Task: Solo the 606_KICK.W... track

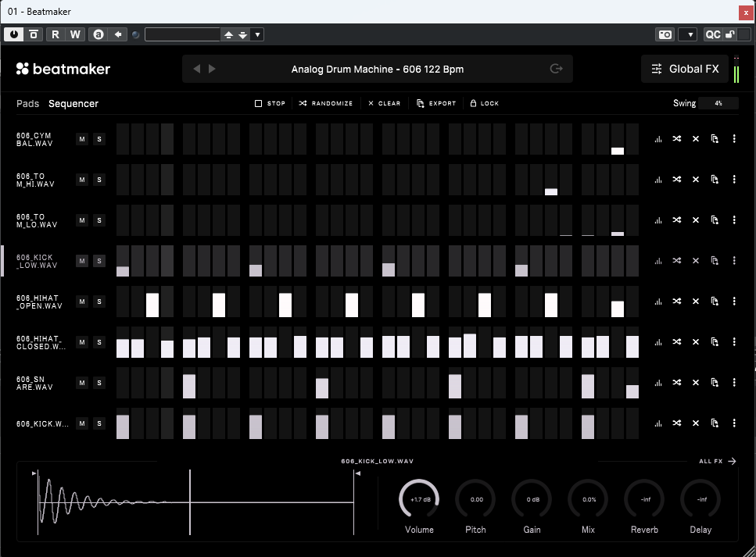Action: [x=99, y=423]
